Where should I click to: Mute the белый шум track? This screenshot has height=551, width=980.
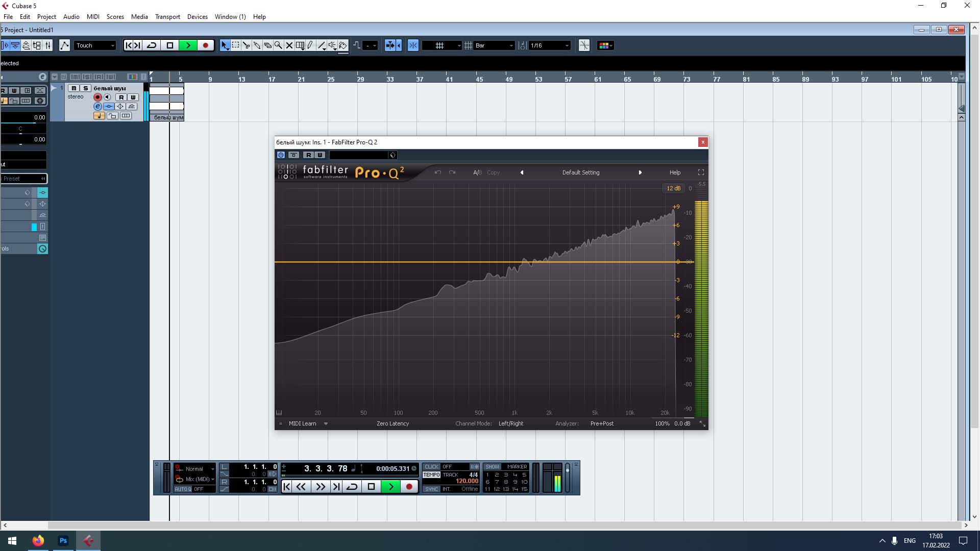[x=74, y=88]
